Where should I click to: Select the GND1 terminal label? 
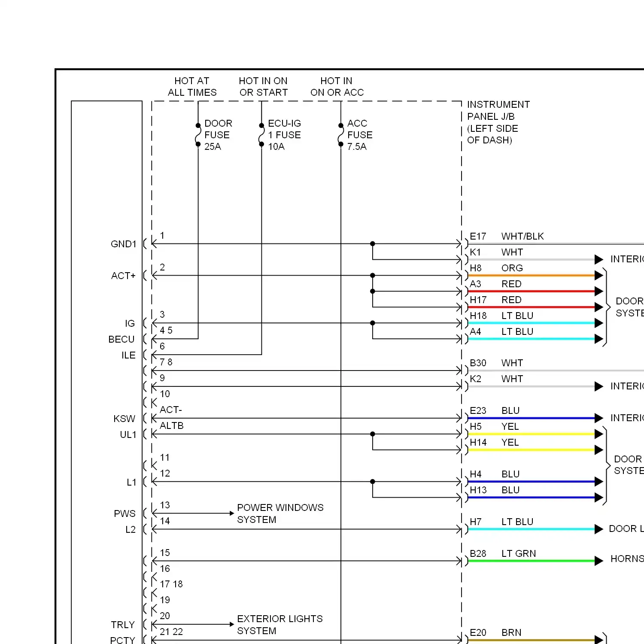(123, 244)
